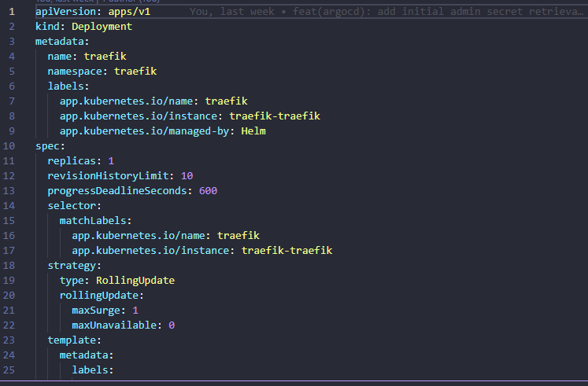
Task: Click 'replicas' key on line 11
Action: [x=72, y=161]
